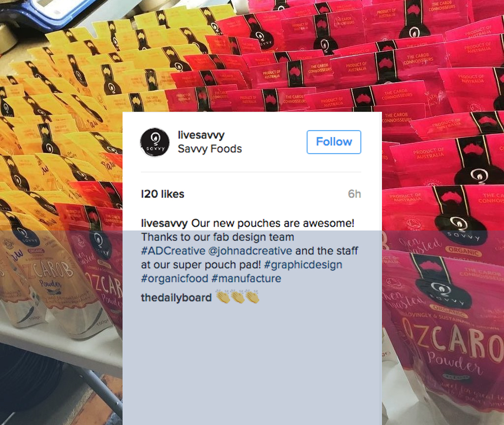Explore the #manufacture hashtag

(x=246, y=278)
